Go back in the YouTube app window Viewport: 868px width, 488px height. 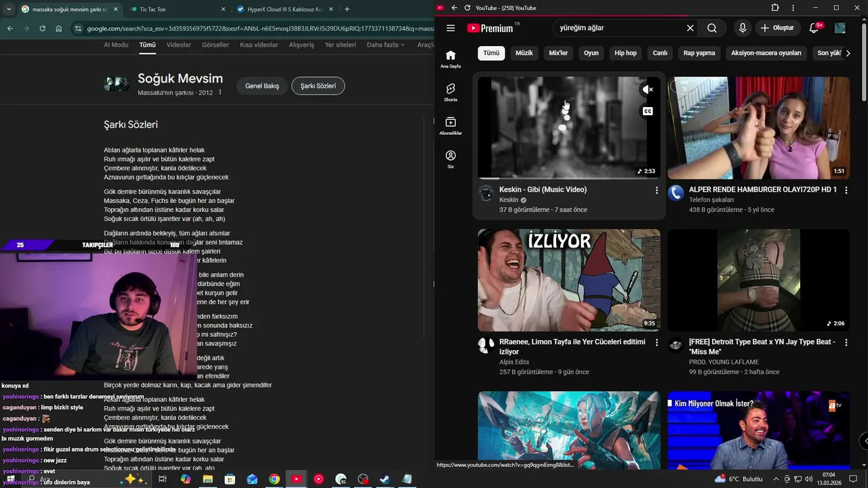(x=454, y=7)
